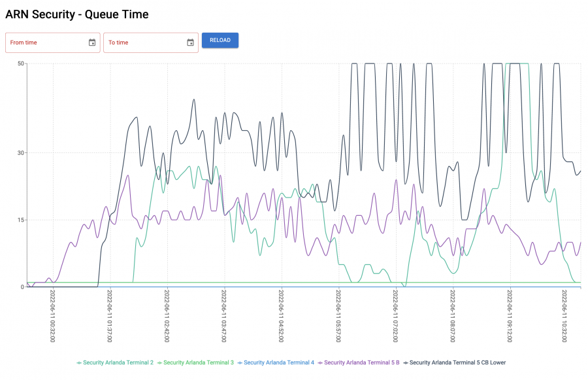The height and width of the screenshot is (380, 588).
Task: Select the 2022-06-11 07:02:00 axis label
Action: (395, 319)
